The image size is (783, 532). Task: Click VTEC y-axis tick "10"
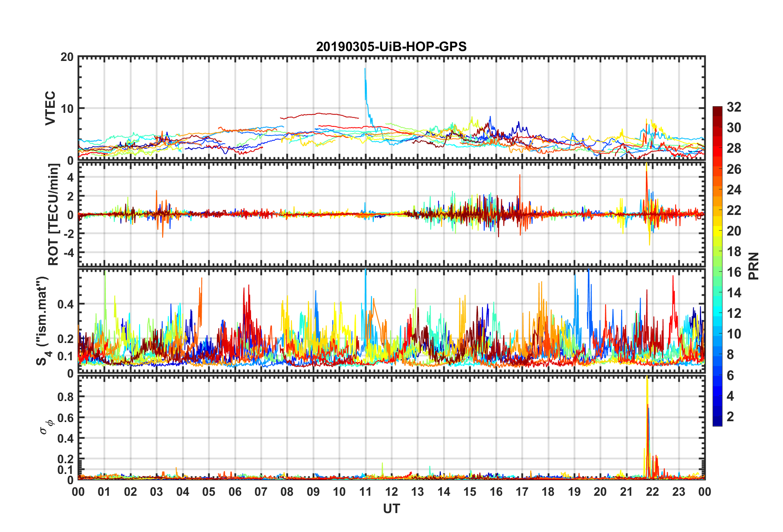pos(67,109)
